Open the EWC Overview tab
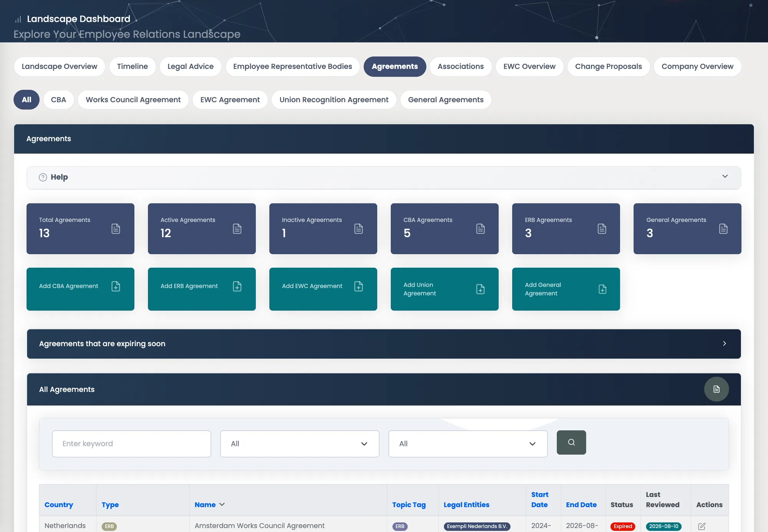The image size is (768, 532). coord(529,66)
